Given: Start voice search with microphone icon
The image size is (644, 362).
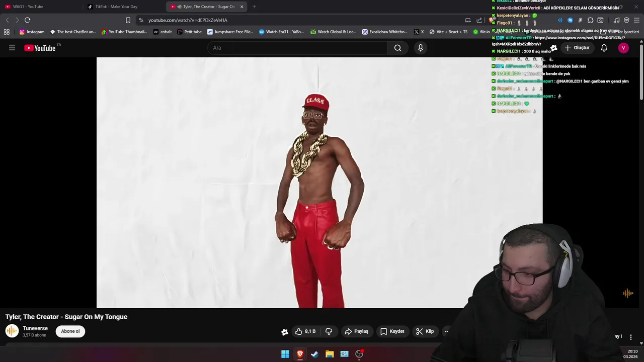Looking at the screenshot, I should click(x=421, y=48).
